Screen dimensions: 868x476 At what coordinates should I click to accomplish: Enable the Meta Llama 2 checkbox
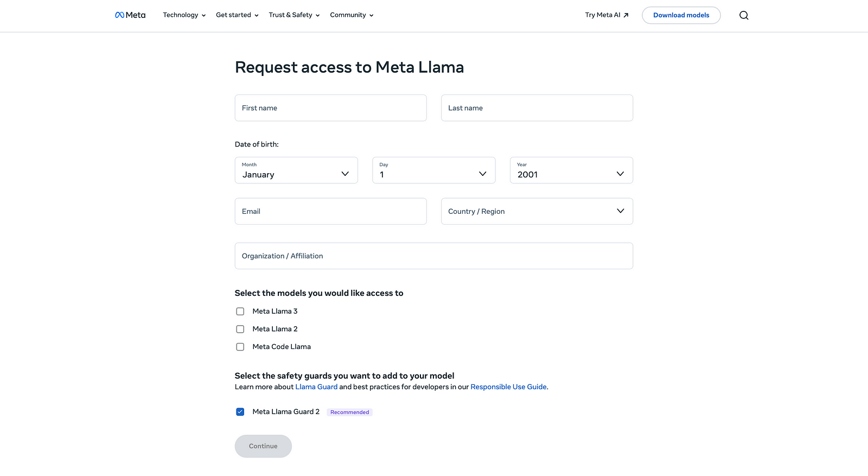coord(240,329)
